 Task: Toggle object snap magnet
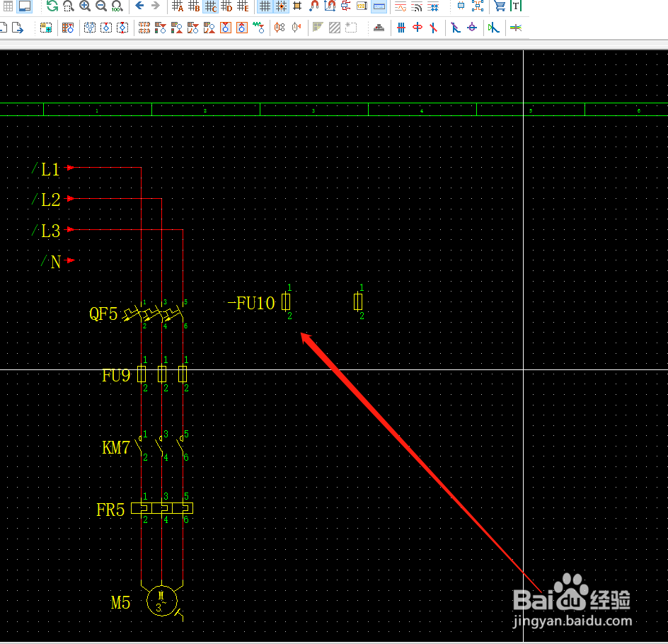point(314,6)
